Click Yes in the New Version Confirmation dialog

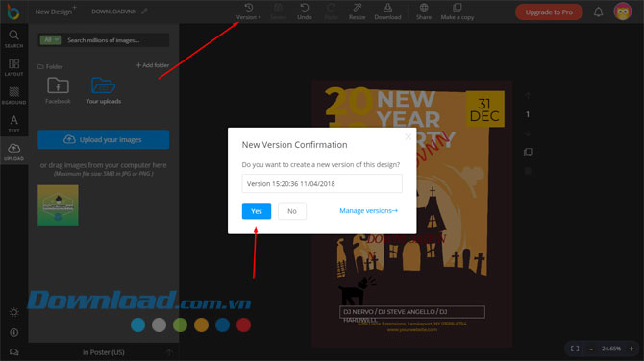tap(257, 211)
